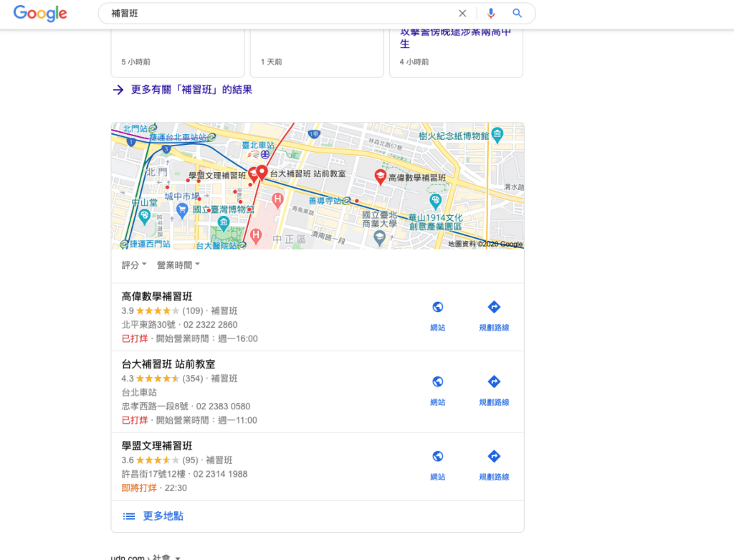Clear the search box text

pyautogui.click(x=462, y=14)
